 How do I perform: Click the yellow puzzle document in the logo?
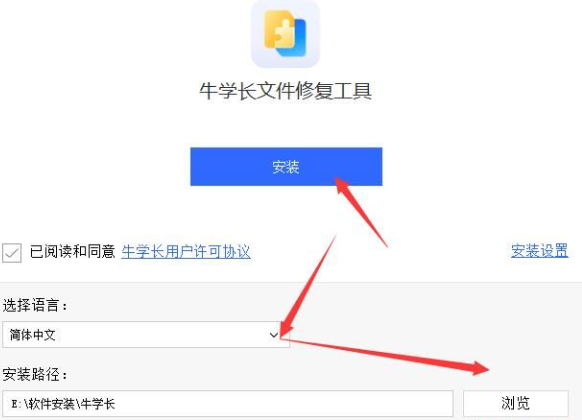279,30
